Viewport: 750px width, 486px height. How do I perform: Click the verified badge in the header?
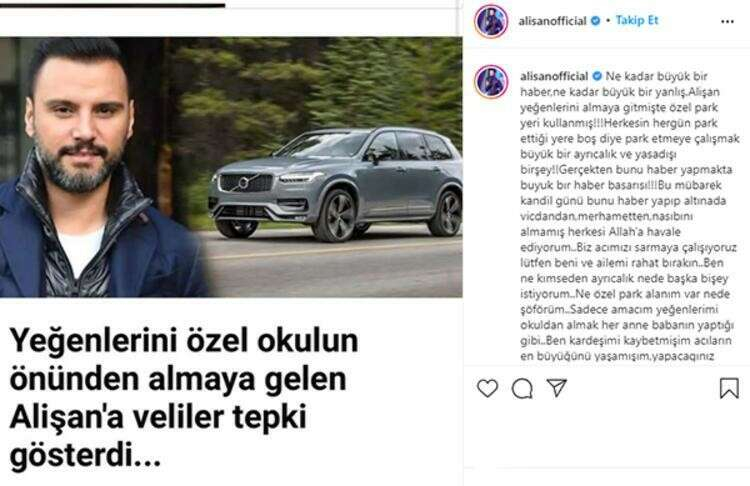coord(596,21)
